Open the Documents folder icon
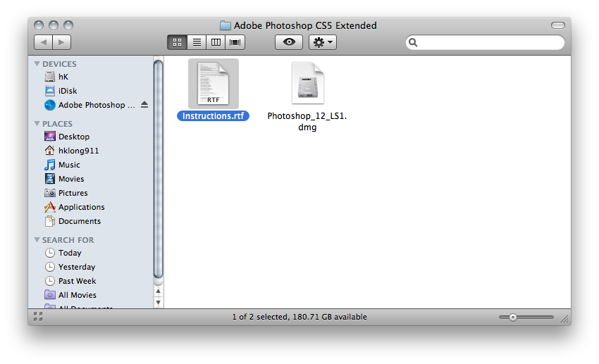This screenshot has width=599, height=364. click(x=49, y=221)
